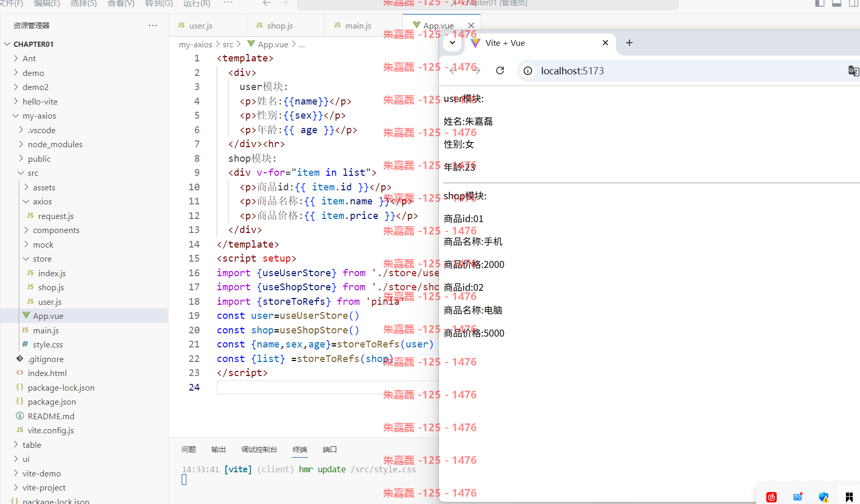Open the browser tab search dropdown
860x504 pixels.
(452, 43)
